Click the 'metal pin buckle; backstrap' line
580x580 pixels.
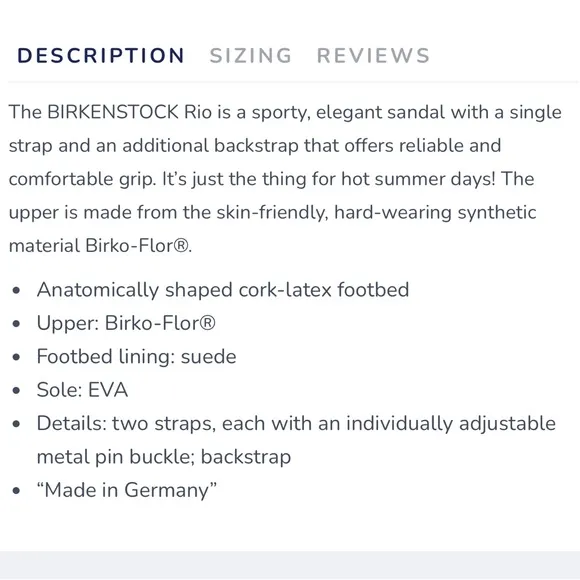tap(164, 457)
